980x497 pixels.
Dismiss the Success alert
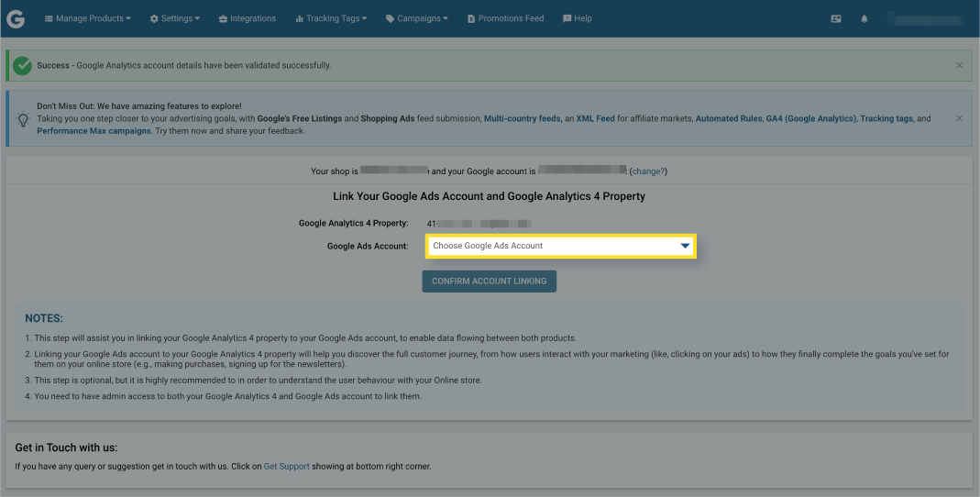pyautogui.click(x=960, y=65)
